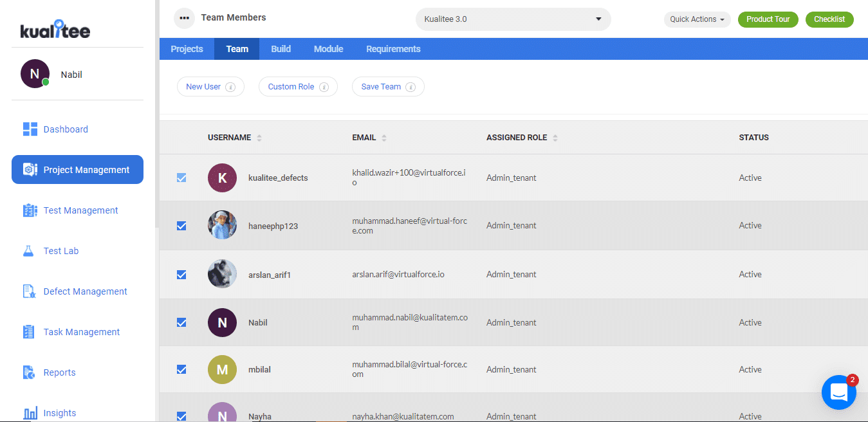Sort the table by EMAIL column
868x422 pixels.
384,137
